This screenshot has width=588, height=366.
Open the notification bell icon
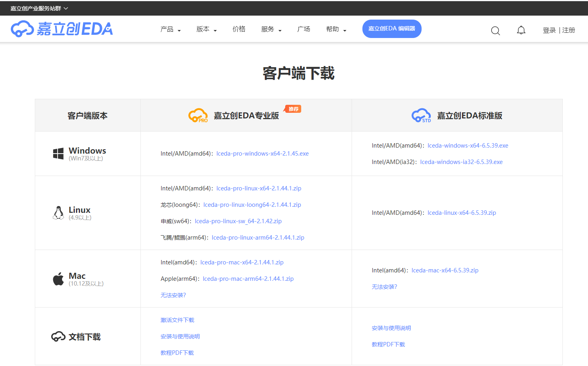click(521, 30)
